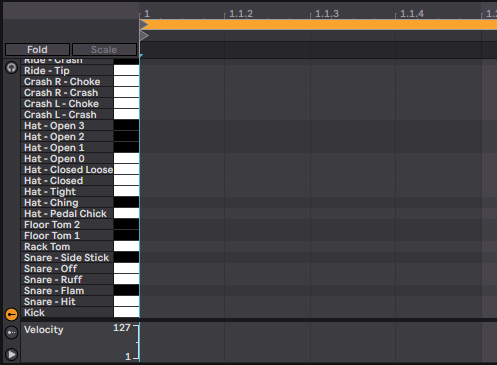Select the Floor Tom 2 row
Image resolution: width=497 pixels, height=365 pixels.
[x=67, y=225]
